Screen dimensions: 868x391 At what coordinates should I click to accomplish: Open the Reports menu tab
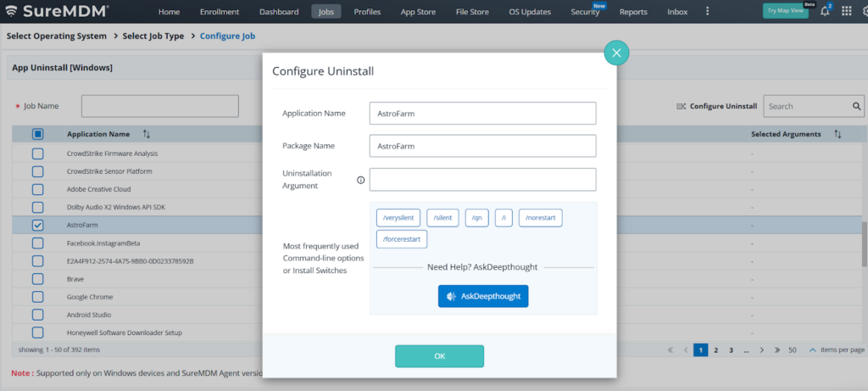click(633, 12)
